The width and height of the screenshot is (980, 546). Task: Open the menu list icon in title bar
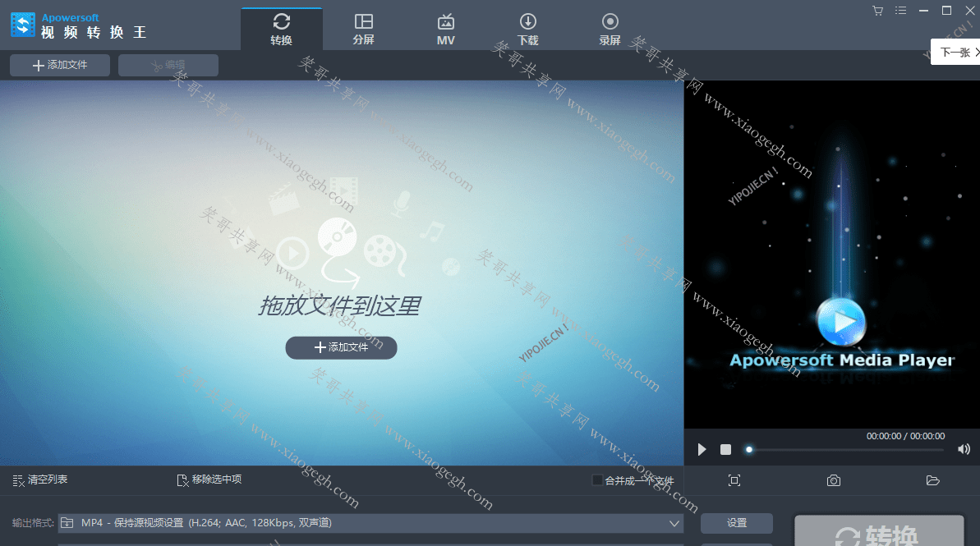[900, 11]
